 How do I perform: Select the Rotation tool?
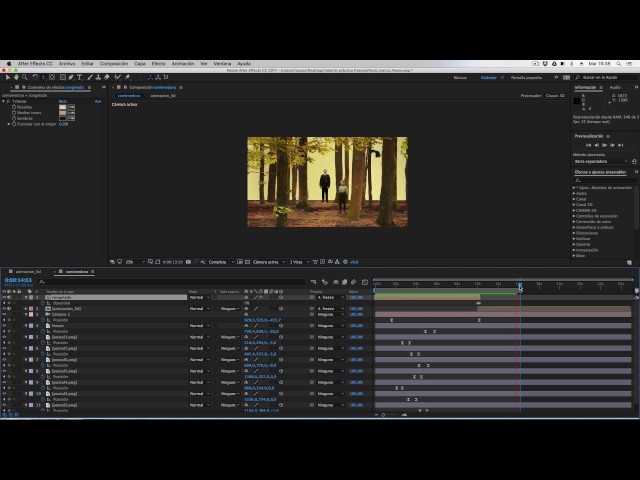[x=35, y=77]
